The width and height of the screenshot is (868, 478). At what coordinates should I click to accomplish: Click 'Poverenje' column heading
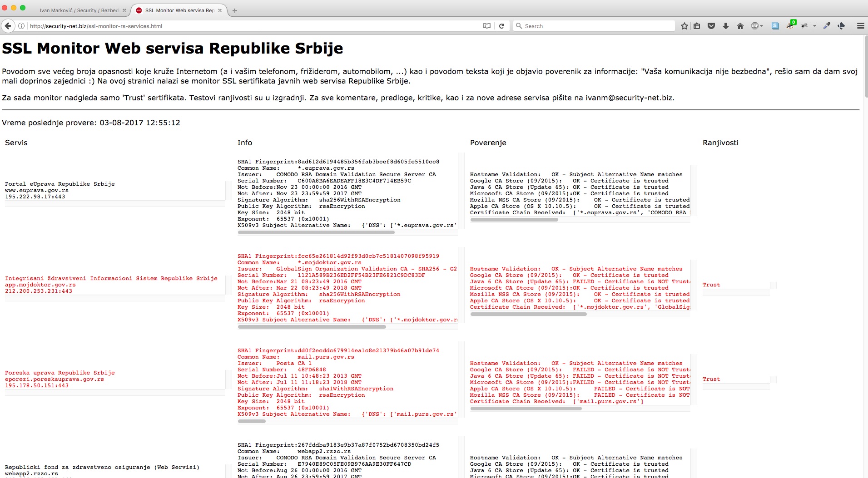pyautogui.click(x=488, y=143)
